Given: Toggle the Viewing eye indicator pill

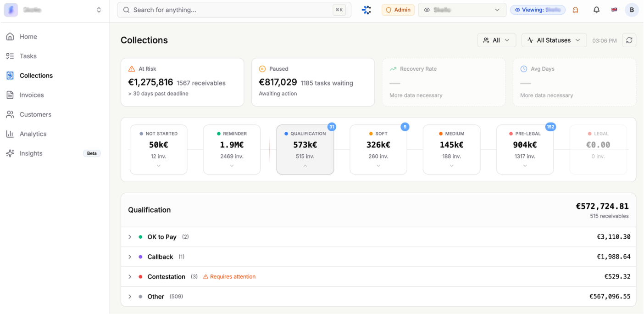Looking at the screenshot, I should 538,10.
